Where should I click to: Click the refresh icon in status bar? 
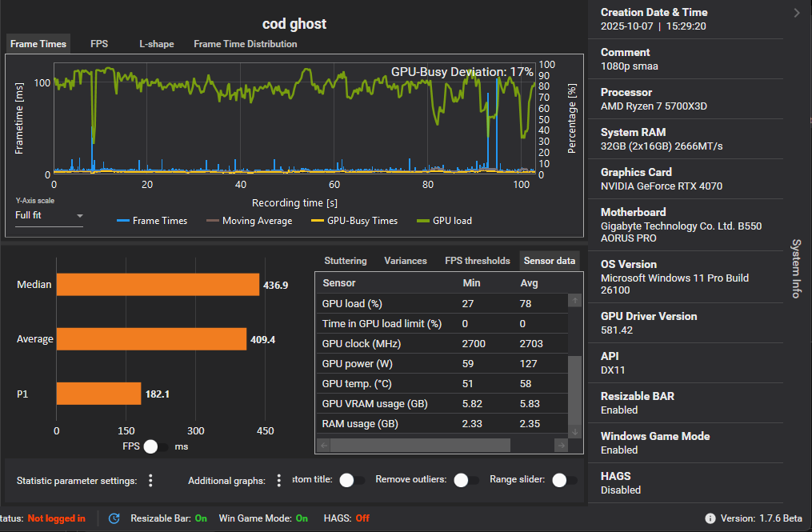click(x=114, y=518)
